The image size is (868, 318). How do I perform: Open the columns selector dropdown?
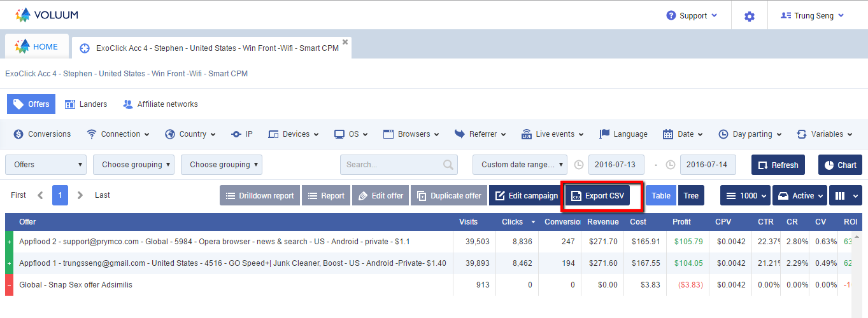pos(846,195)
